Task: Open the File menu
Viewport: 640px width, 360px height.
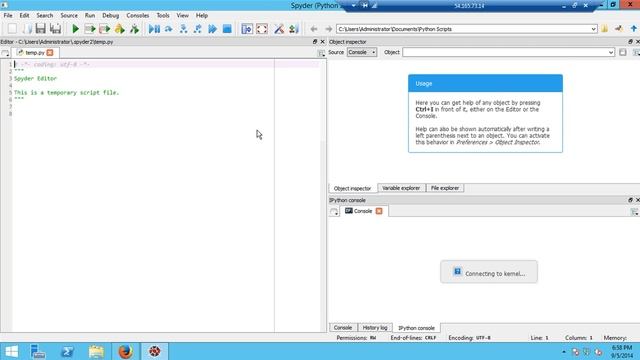Action: tap(8, 15)
